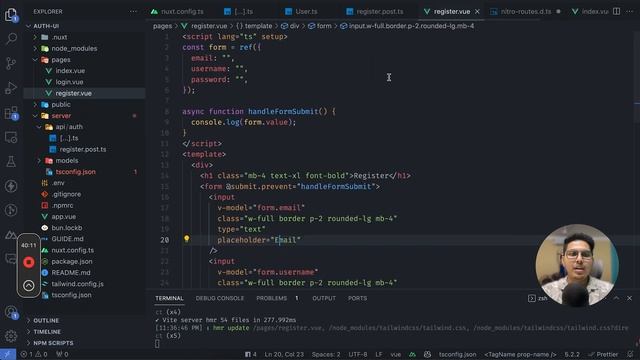
Task: Switch to nuxt.config.ts tab
Action: point(178,11)
